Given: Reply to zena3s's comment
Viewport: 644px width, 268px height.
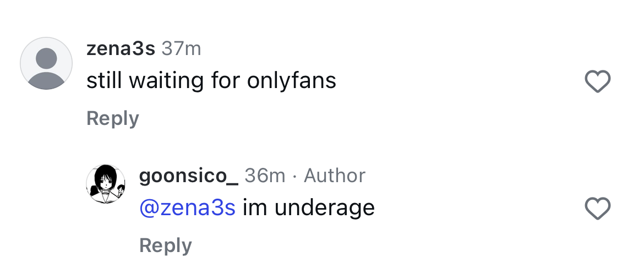Looking at the screenshot, I should 113,119.
